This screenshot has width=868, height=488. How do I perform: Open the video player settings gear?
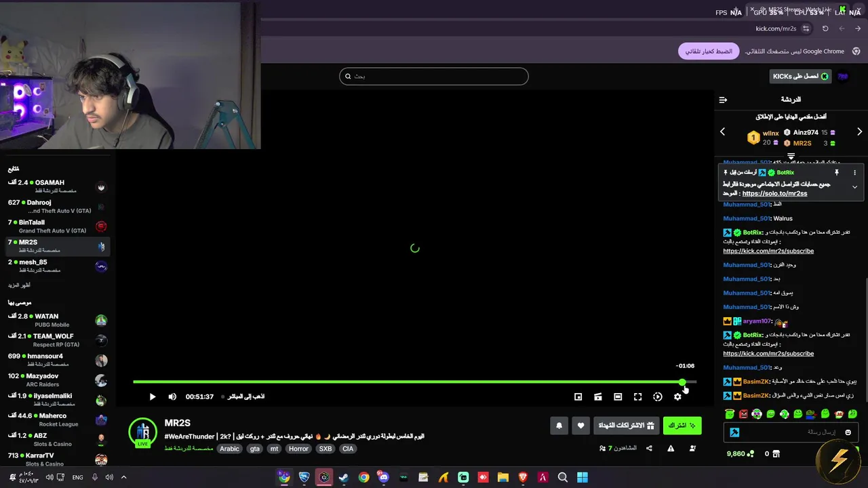677,396
